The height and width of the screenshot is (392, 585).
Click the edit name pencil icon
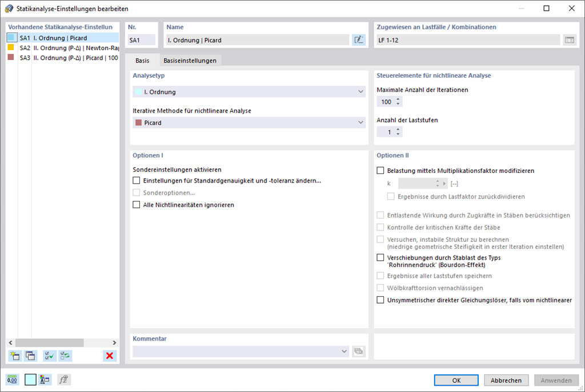(x=358, y=40)
